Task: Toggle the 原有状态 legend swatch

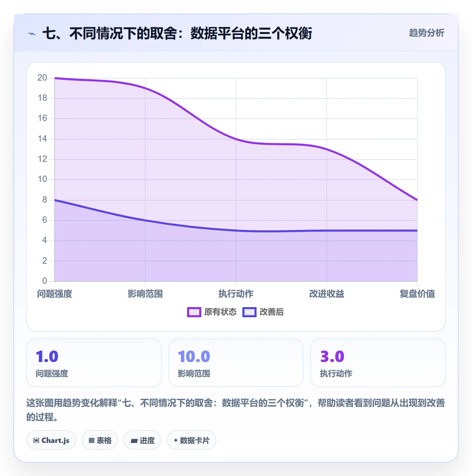Action: 194,312
